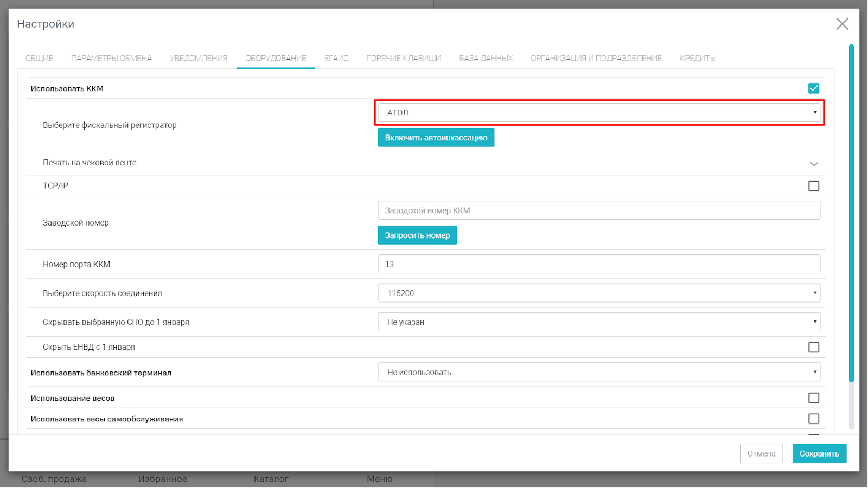
Task: Expand Печать на чековой ленте section
Action: 814,163
